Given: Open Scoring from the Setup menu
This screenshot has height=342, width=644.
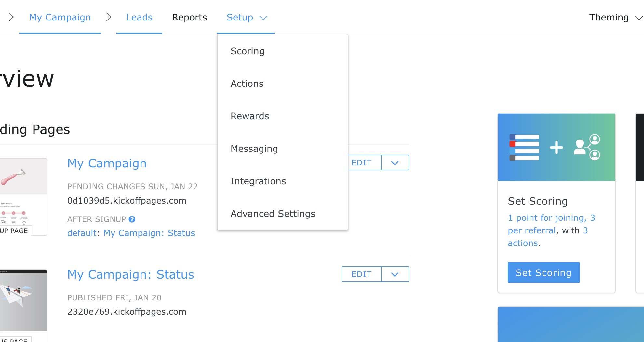Looking at the screenshot, I should tap(248, 51).
